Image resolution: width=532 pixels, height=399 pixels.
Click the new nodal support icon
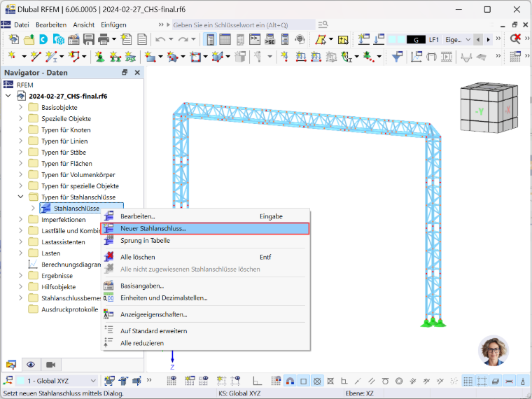99,56
